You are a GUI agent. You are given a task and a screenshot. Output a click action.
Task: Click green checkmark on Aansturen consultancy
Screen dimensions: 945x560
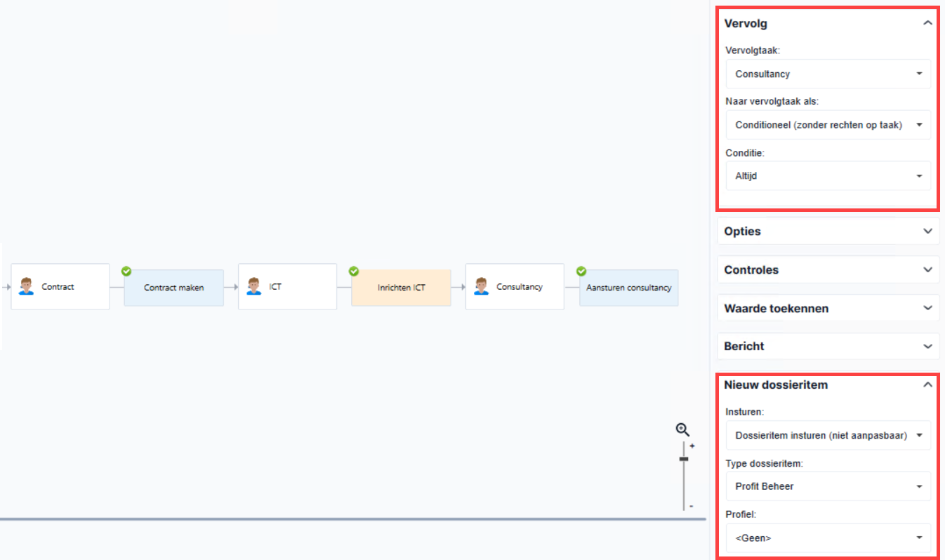click(581, 271)
